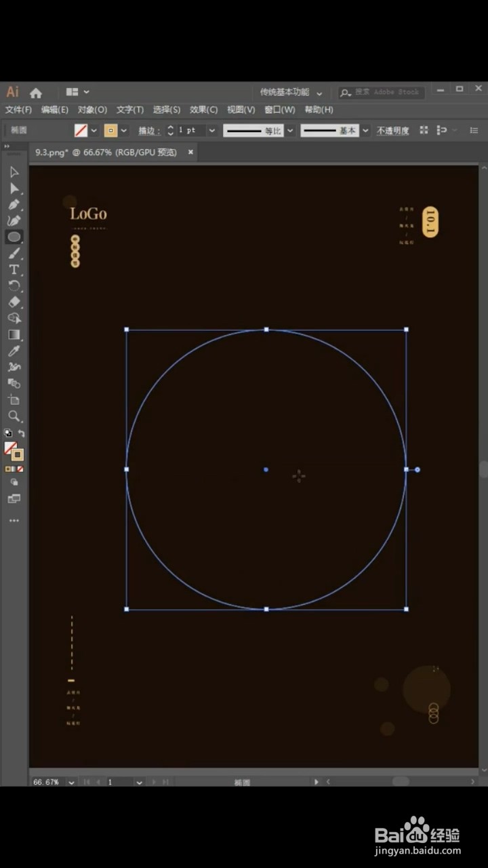Click the align options icon in control bar
Screen dimensions: 488x868
click(x=424, y=130)
